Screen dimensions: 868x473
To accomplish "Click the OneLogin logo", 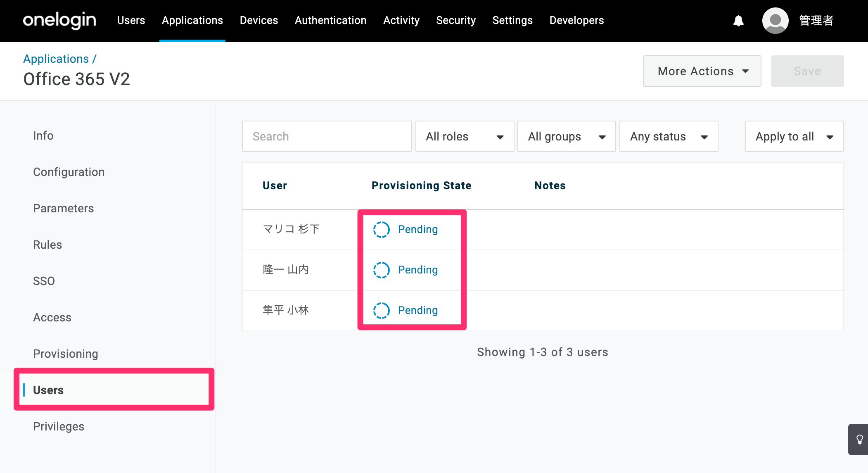I will coord(59,20).
